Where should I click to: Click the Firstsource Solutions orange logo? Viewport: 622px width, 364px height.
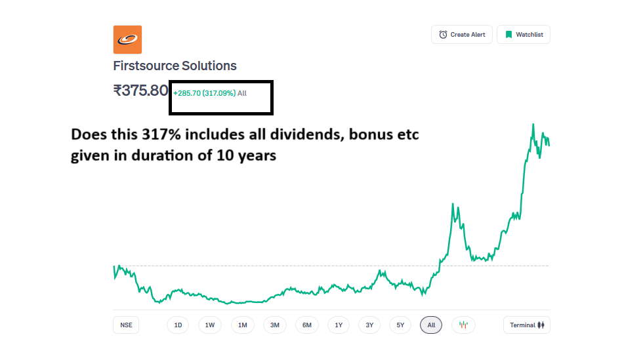coord(127,39)
